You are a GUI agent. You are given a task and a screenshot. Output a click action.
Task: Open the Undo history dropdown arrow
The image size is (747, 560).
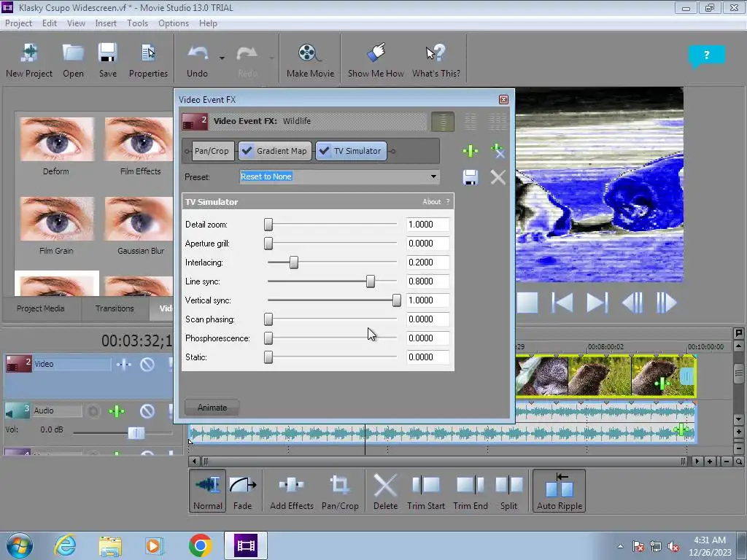tap(222, 58)
